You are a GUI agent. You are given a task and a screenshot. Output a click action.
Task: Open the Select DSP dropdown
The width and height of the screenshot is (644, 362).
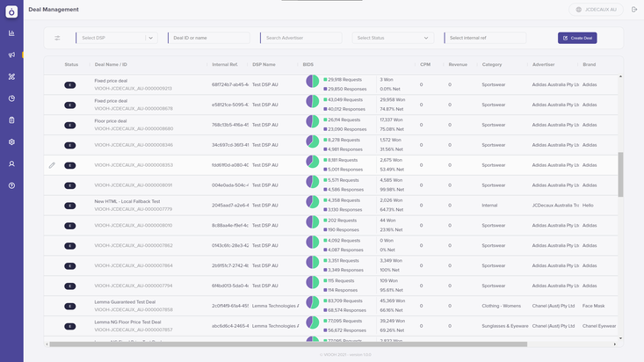coord(117,38)
